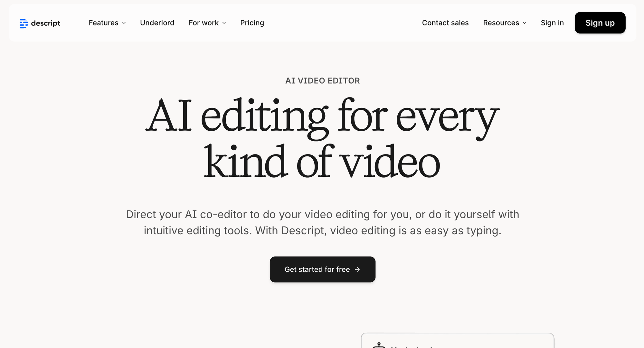Click the arrow icon in Get started button
The image size is (644, 348).
click(x=357, y=269)
